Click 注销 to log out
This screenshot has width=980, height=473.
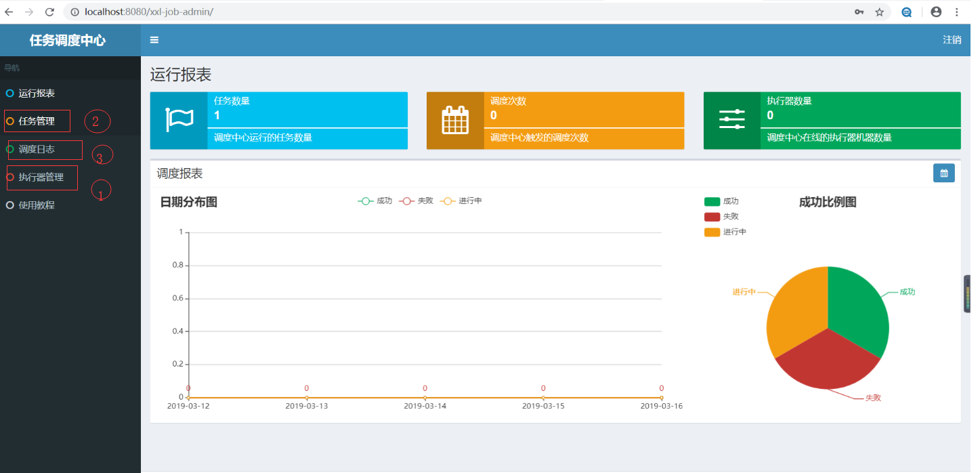click(x=952, y=40)
